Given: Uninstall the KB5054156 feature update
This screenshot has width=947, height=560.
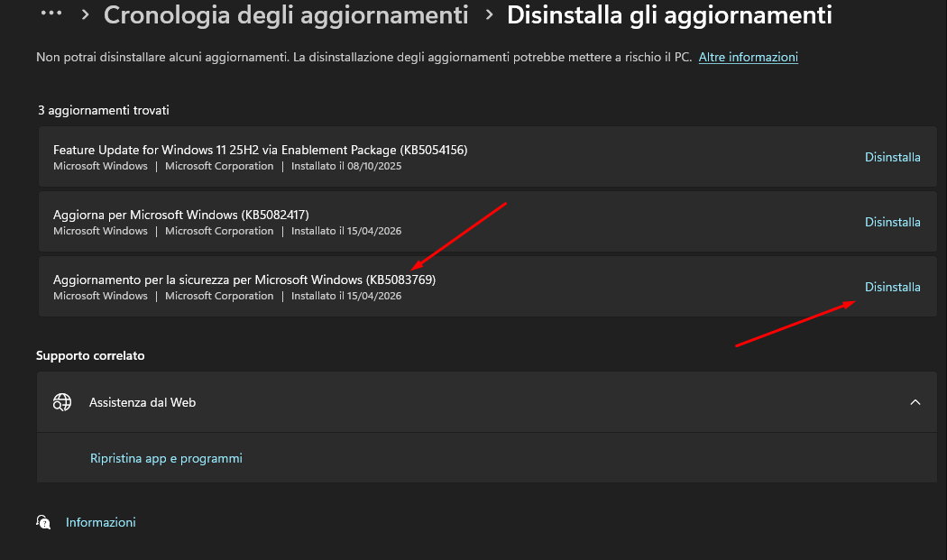Looking at the screenshot, I should 892,157.
